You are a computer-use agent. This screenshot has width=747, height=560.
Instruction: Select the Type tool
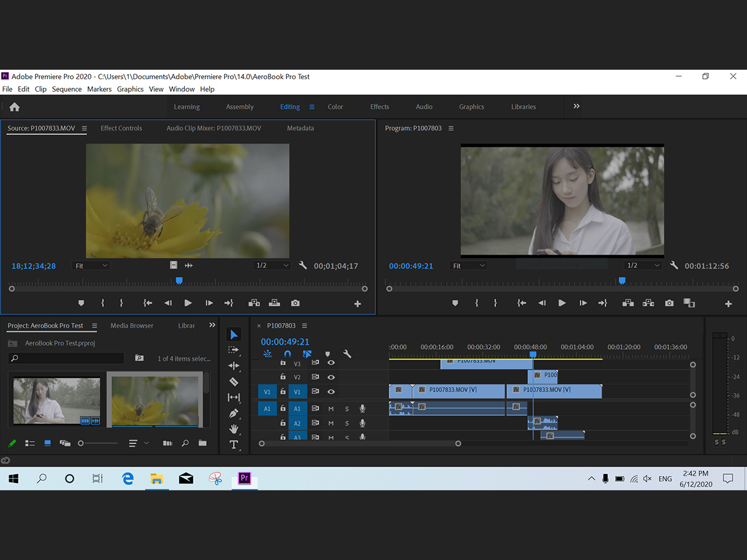point(234,444)
